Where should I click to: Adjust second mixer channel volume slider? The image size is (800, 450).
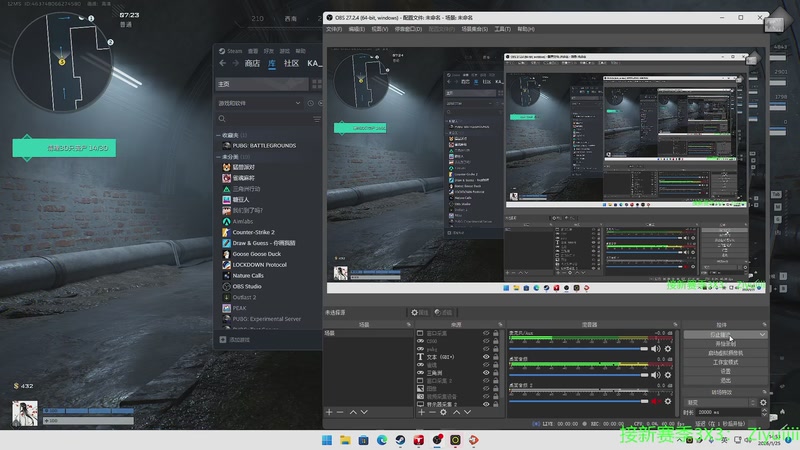[578, 375]
